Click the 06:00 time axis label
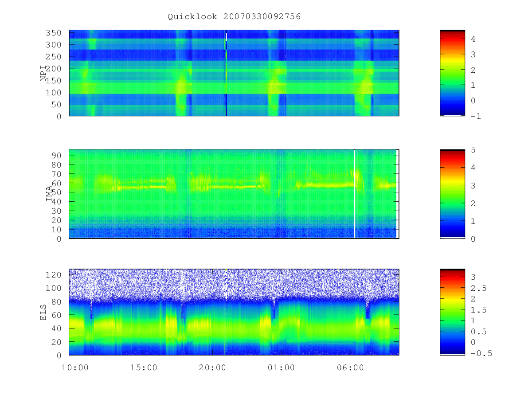The height and width of the screenshot is (399, 532). 350,368
